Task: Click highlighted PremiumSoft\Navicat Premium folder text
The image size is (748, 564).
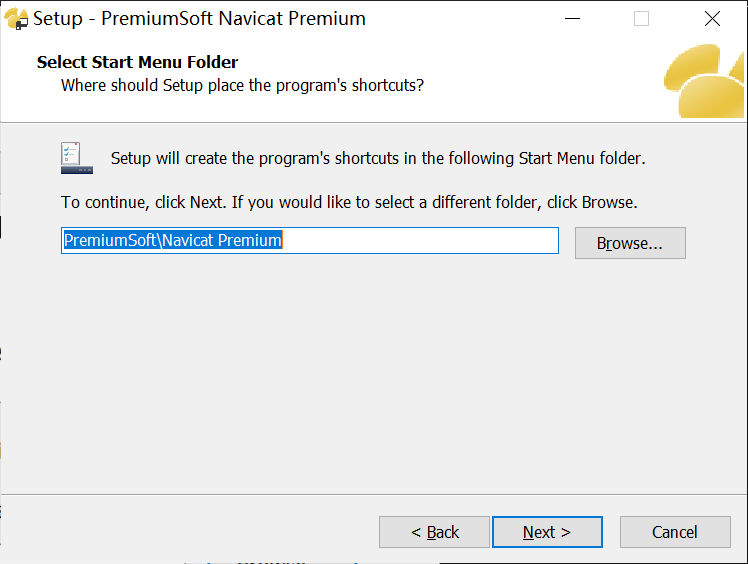Action: coord(173,240)
